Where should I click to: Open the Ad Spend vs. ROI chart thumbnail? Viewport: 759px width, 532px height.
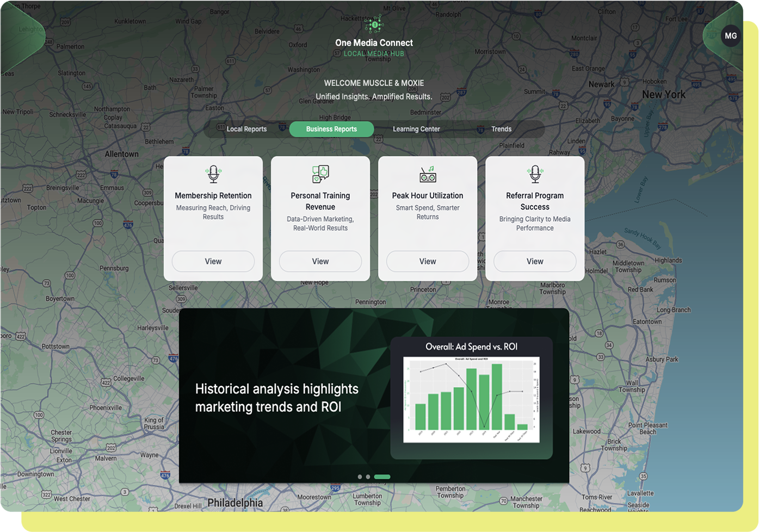coord(471,400)
